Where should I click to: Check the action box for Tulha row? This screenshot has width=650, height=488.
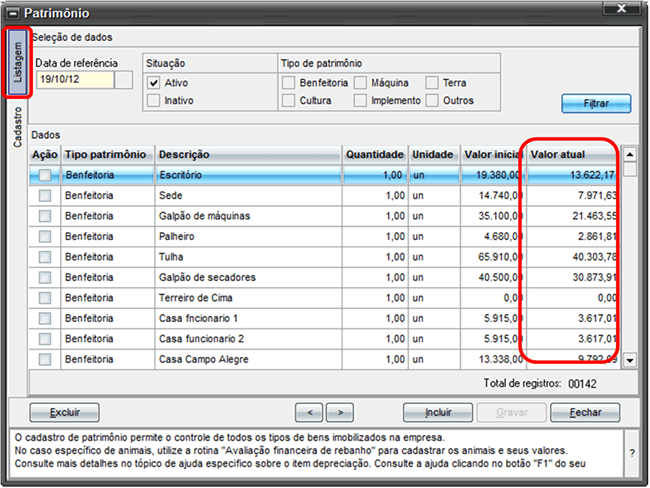point(45,257)
